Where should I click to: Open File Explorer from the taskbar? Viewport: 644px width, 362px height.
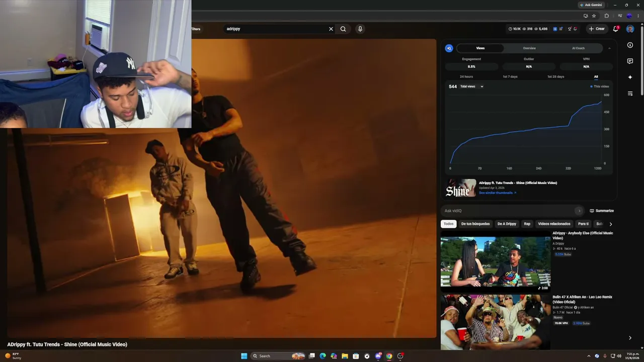pyautogui.click(x=345, y=356)
